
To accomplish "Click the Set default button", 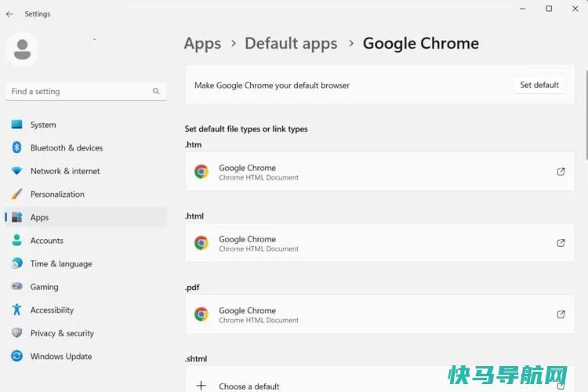I will (x=539, y=85).
